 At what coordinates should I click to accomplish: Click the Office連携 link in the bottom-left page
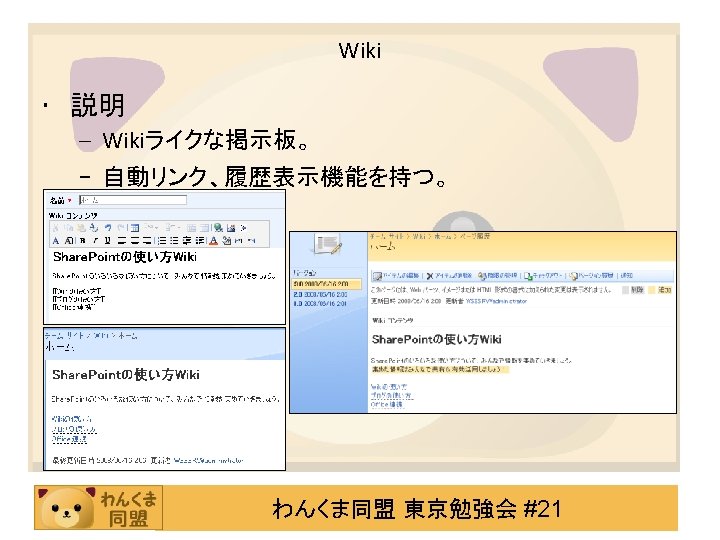point(69,439)
